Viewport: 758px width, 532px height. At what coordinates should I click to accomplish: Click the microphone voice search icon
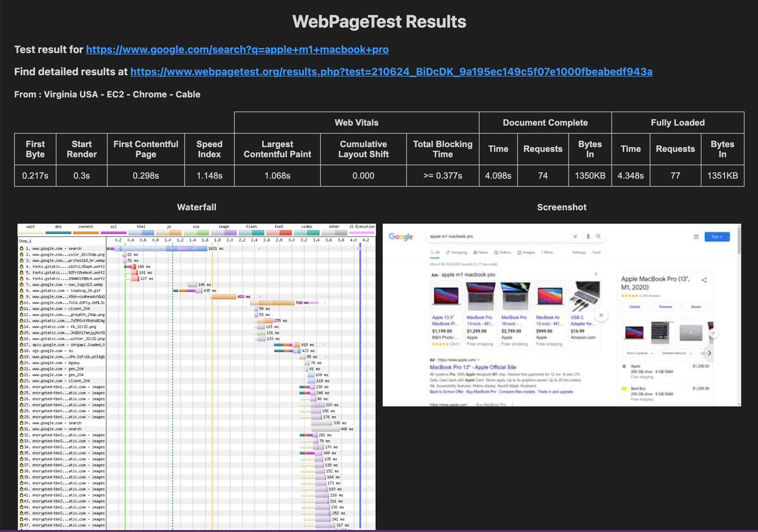tap(588, 236)
